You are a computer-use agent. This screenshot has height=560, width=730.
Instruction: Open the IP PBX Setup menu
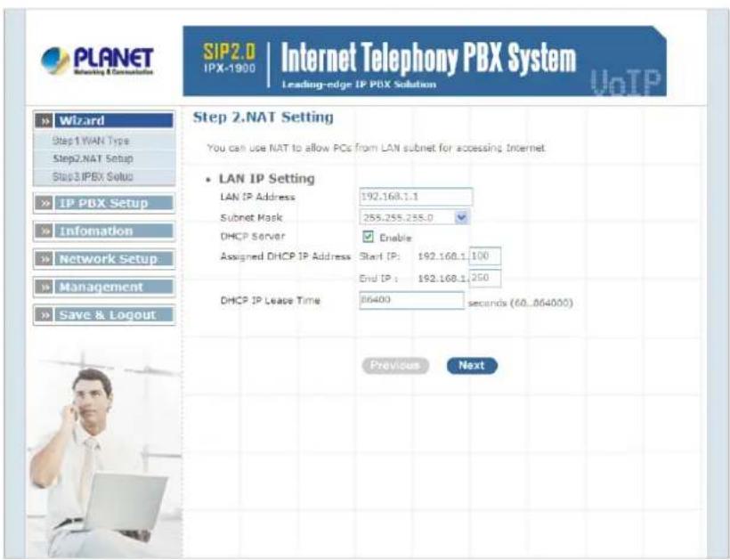coord(114,203)
